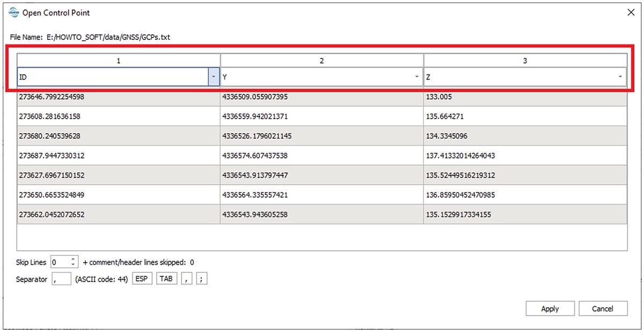Select the semicolon separator button
This screenshot has width=644, height=333.
point(201,279)
